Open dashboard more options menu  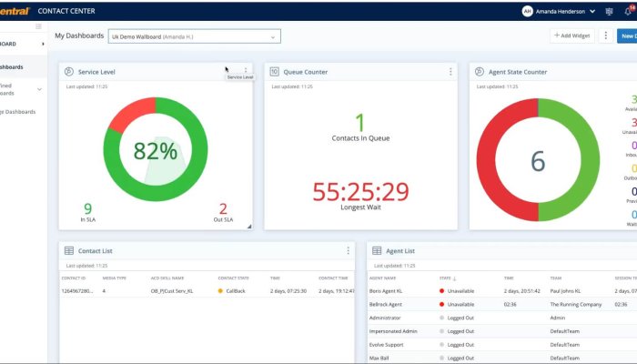[606, 35]
